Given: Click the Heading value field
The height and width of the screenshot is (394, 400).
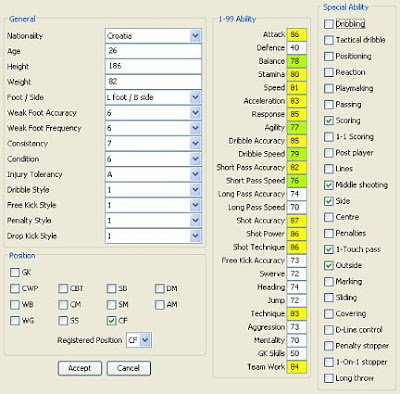Looking at the screenshot, I should coord(296,287).
